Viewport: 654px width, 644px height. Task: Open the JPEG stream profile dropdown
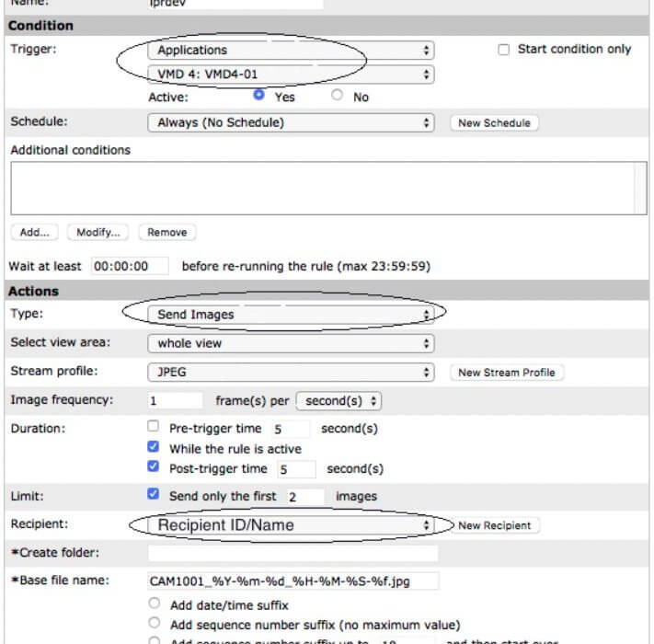291,372
